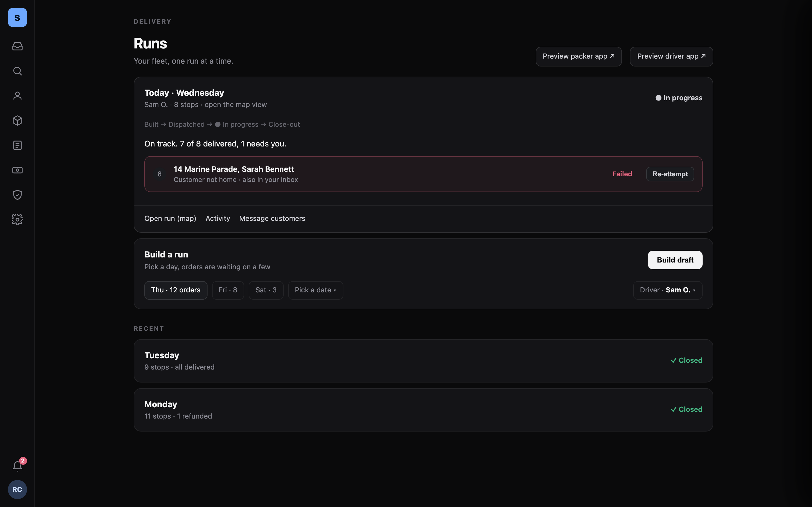Switch to the Activity tab
812x507 pixels.
tap(218, 218)
